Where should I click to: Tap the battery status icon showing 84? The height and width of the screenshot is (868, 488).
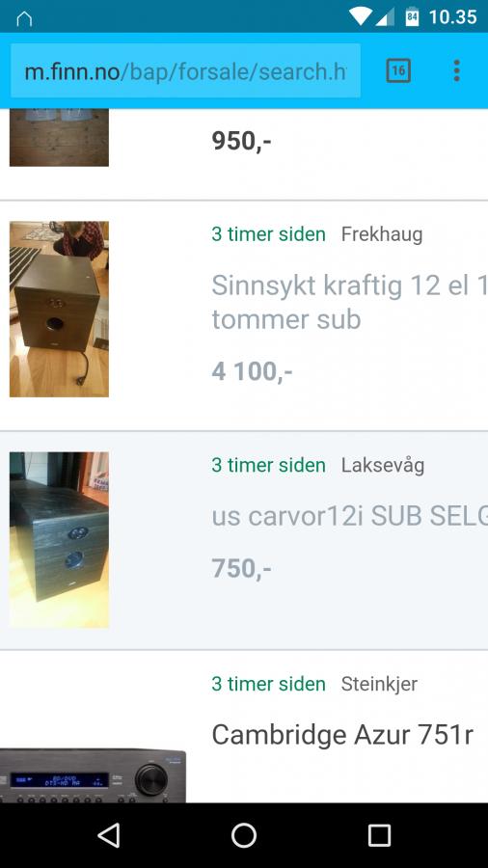[412, 16]
